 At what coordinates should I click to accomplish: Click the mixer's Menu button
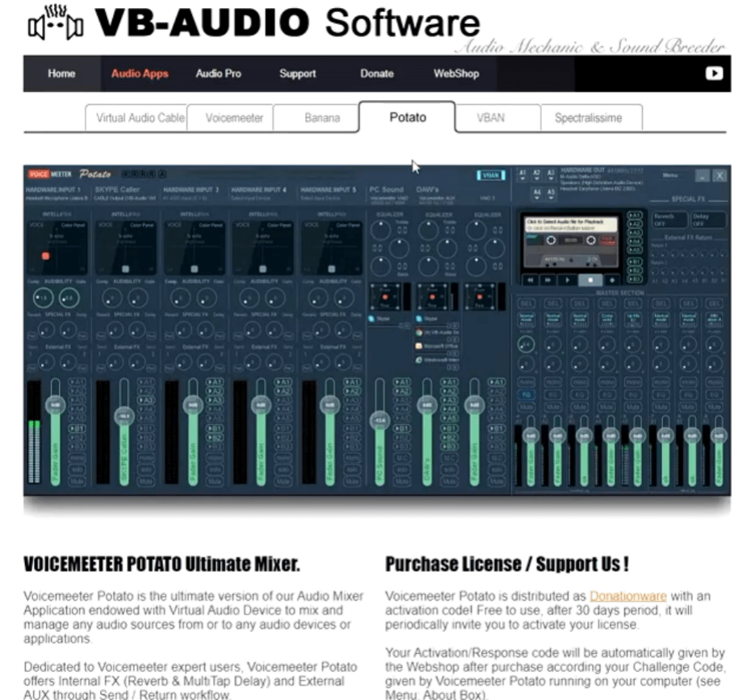click(669, 175)
